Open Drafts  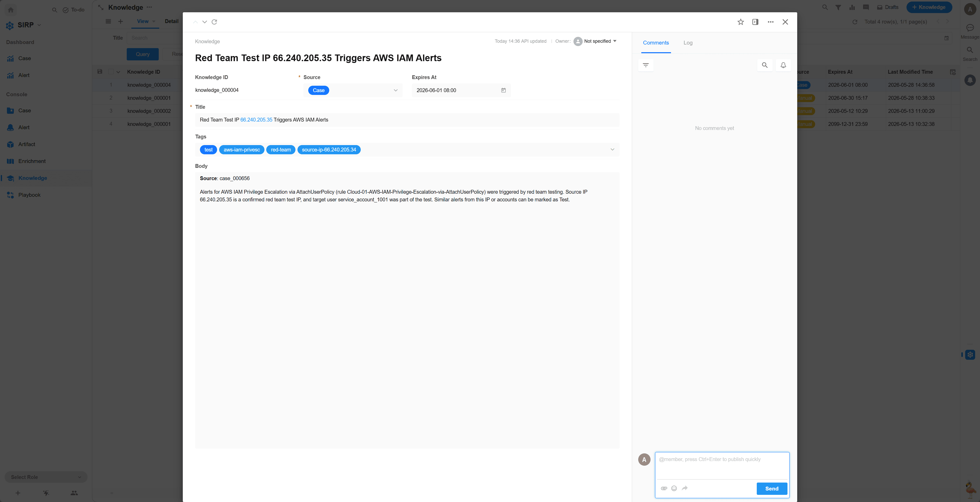click(888, 7)
